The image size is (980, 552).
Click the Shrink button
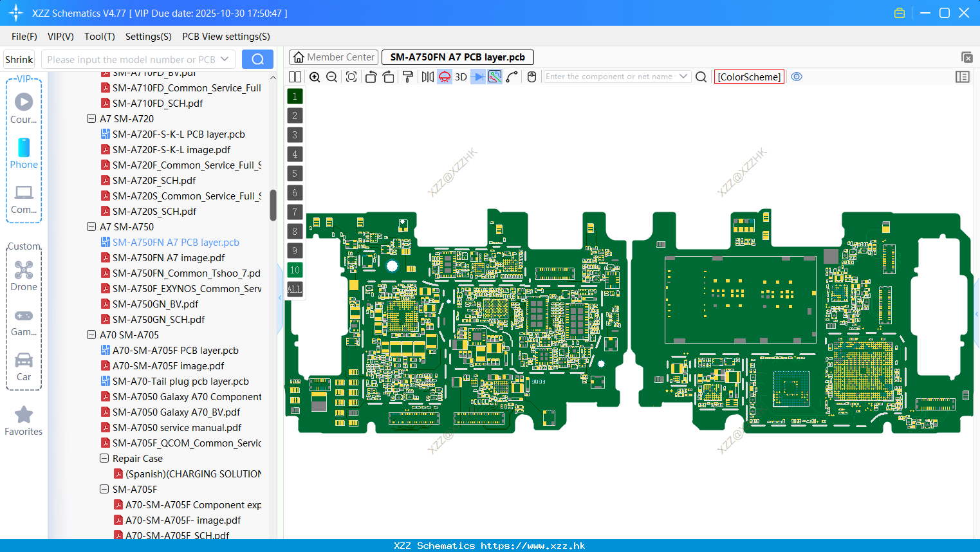19,59
